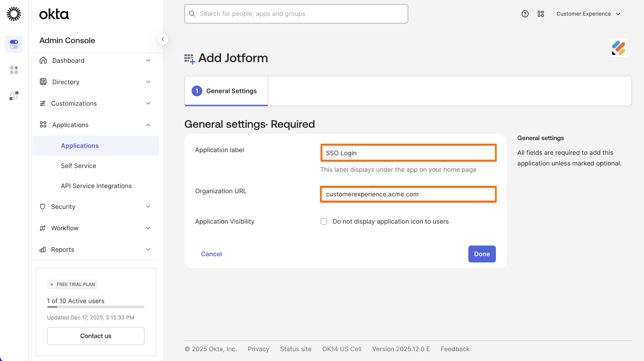Click the Done button
Viewport: 644px width, 361px height.
481,254
